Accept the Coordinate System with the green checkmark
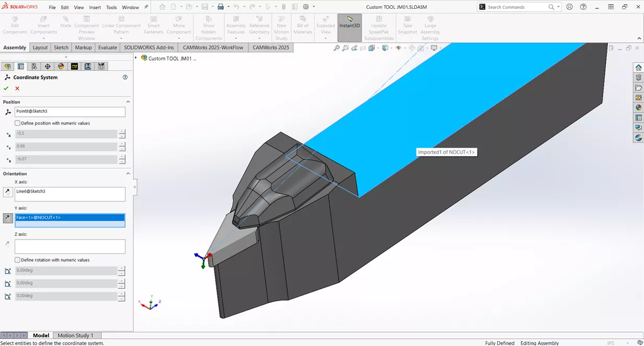Viewport: 644px width, 346px height. click(6, 88)
